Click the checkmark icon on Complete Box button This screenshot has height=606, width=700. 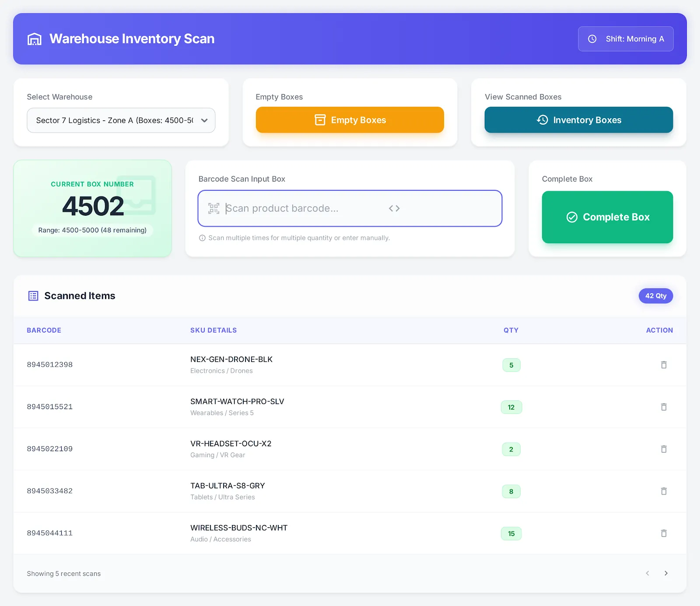[572, 217]
